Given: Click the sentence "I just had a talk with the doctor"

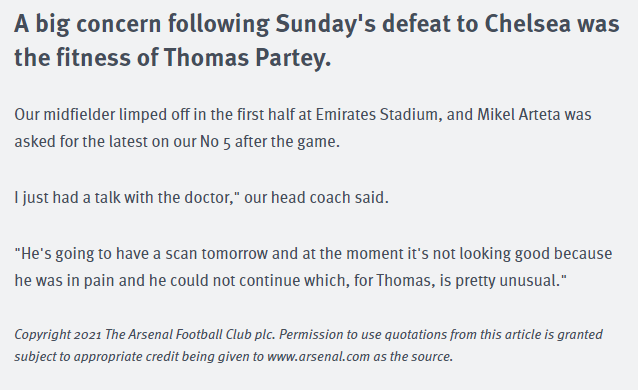Looking at the screenshot, I should coord(124,198).
